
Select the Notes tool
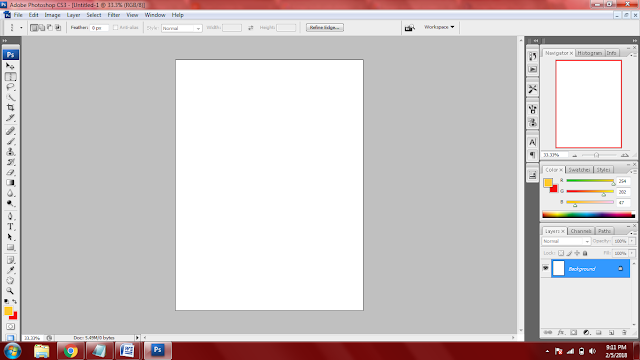pos(10,260)
